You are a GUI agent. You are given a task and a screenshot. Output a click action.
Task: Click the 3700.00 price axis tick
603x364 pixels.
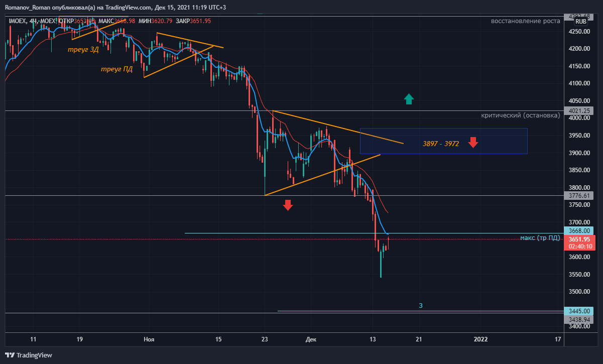click(579, 222)
